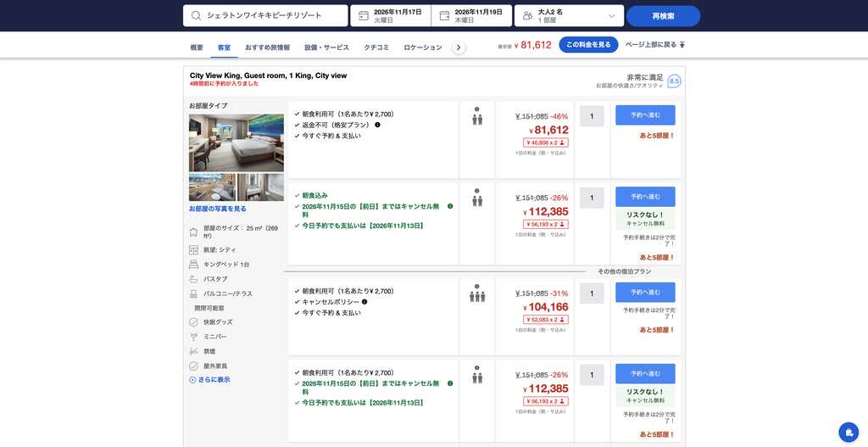The height and width of the screenshot is (447, 868).
Task: Click the 再検索 button
Action: pos(663,16)
